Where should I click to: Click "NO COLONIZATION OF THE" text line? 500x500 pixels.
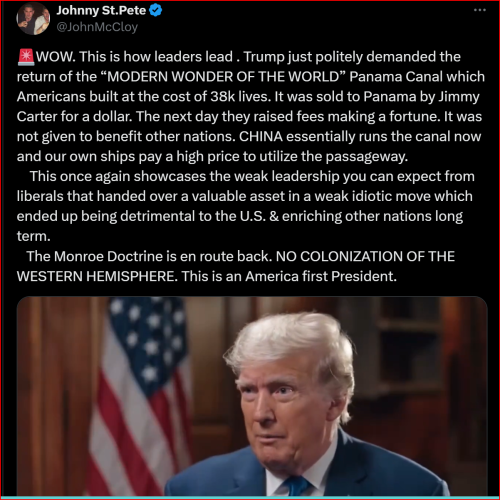click(365, 256)
